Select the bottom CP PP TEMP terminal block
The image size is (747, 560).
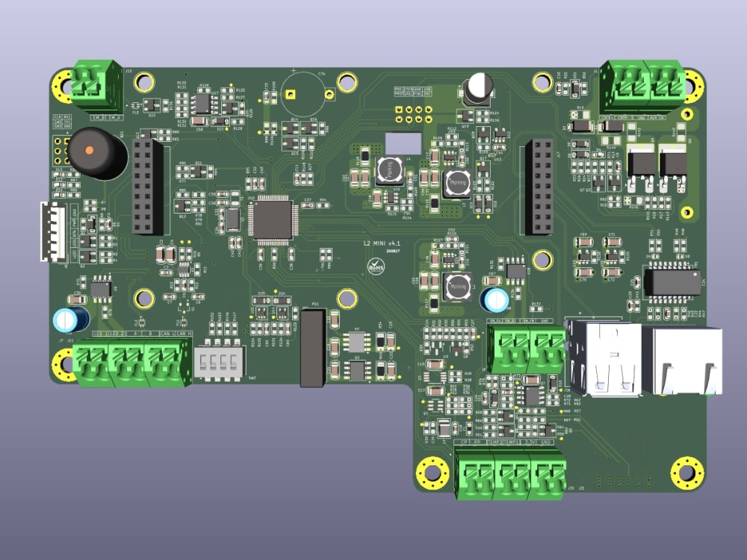tap(510, 472)
